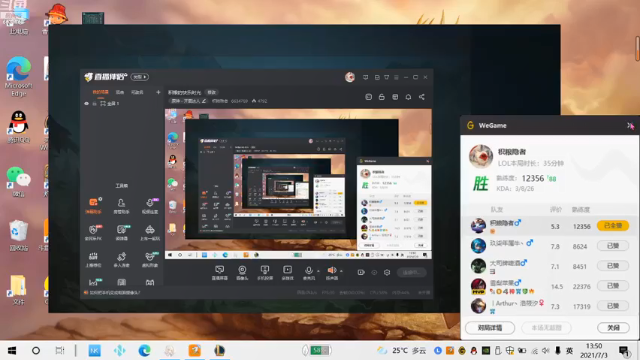Image resolution: width=640 pixels, height=360 pixels.
Task: Click 已赞 button in the 8624 row
Action: (x=613, y=246)
